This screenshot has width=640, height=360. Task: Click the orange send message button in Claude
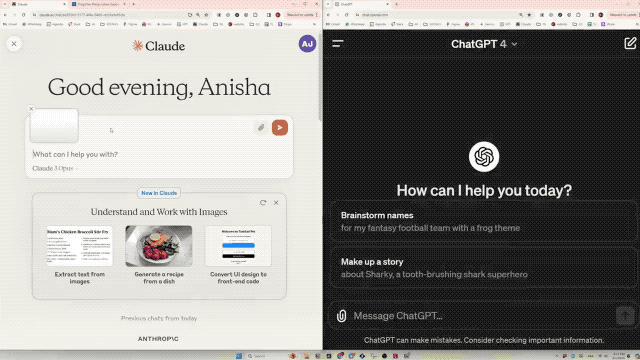tap(280, 128)
